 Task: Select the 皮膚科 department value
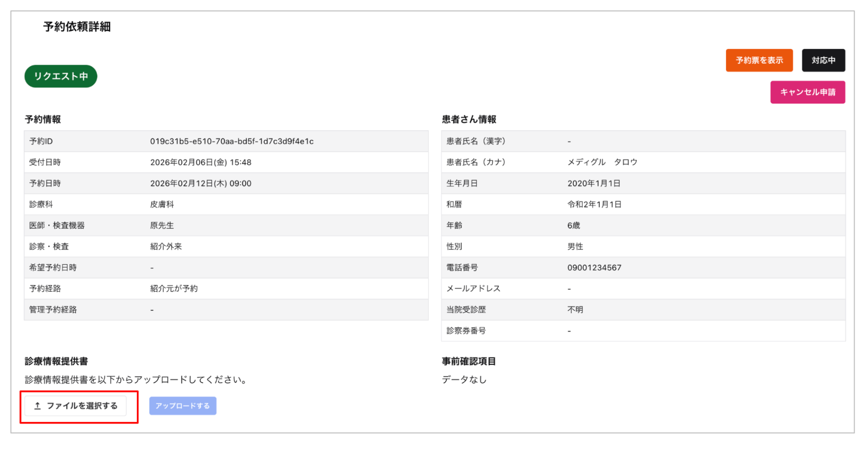(x=161, y=204)
